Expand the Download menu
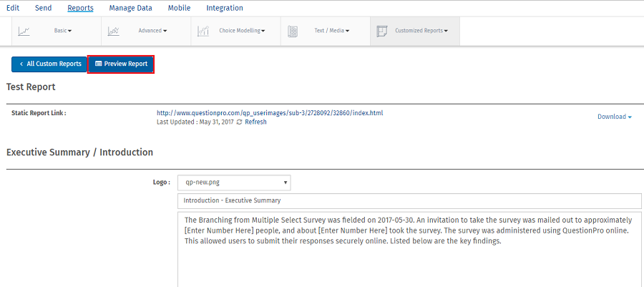This screenshot has height=287, width=644. (x=614, y=117)
